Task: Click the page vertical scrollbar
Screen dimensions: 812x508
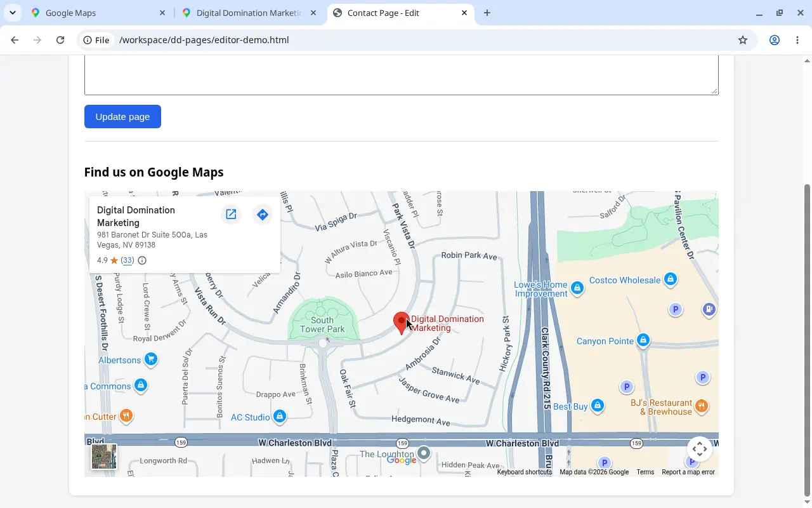Action: point(807,340)
